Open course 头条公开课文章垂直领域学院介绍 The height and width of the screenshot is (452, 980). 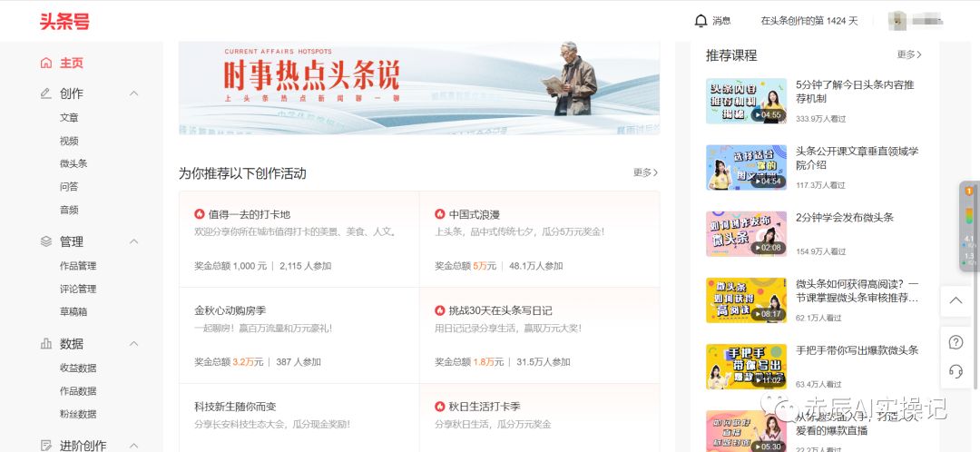click(x=857, y=158)
